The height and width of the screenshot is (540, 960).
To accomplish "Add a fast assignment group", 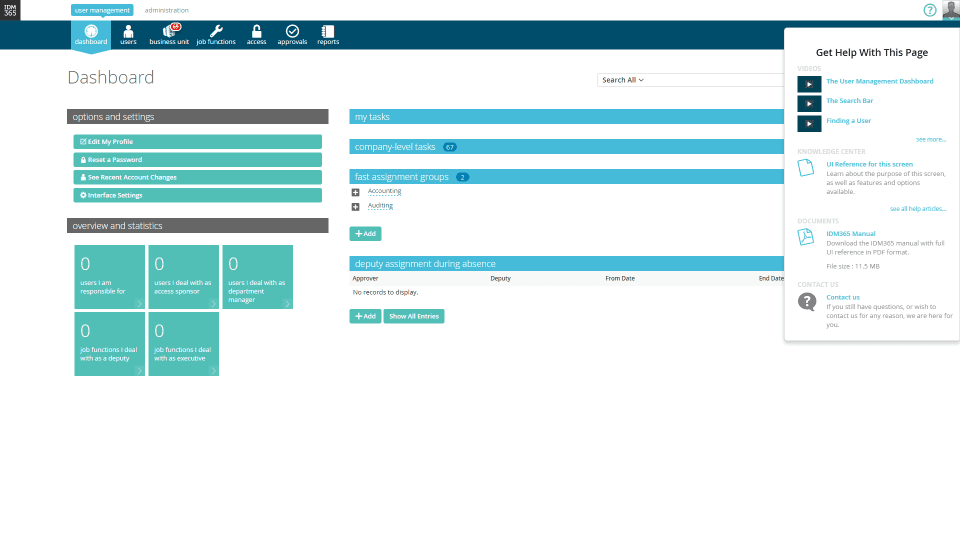I will (366, 234).
